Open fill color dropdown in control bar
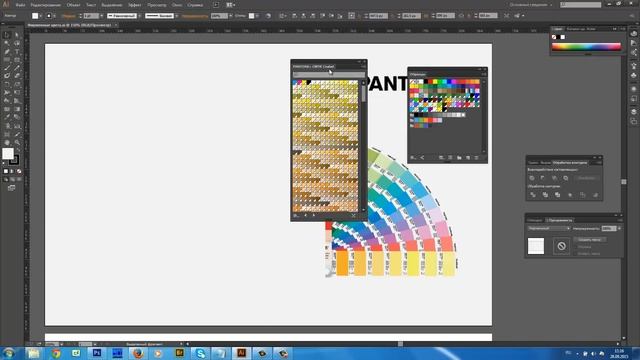 (x=40, y=16)
